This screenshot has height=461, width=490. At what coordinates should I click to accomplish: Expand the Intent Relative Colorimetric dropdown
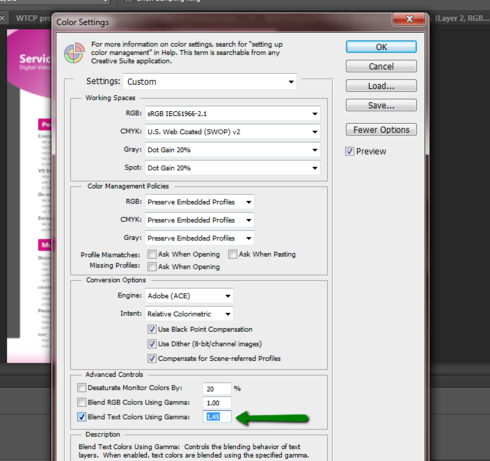189,314
